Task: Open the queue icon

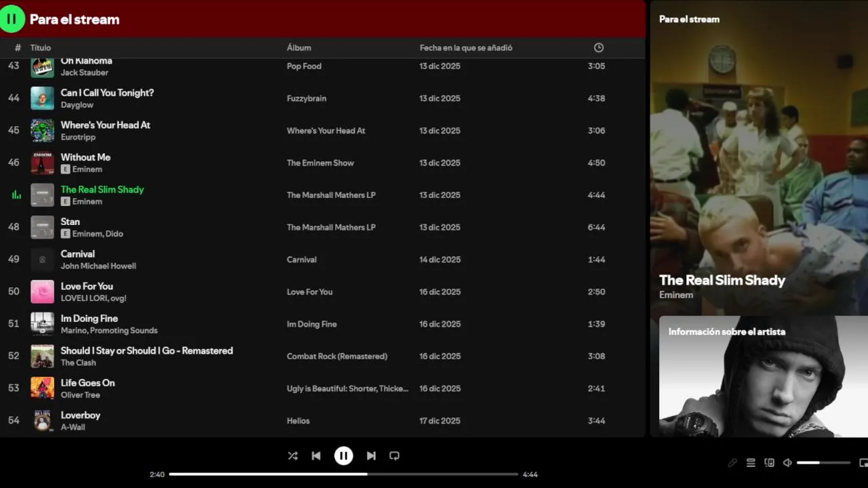Action: coord(751,463)
